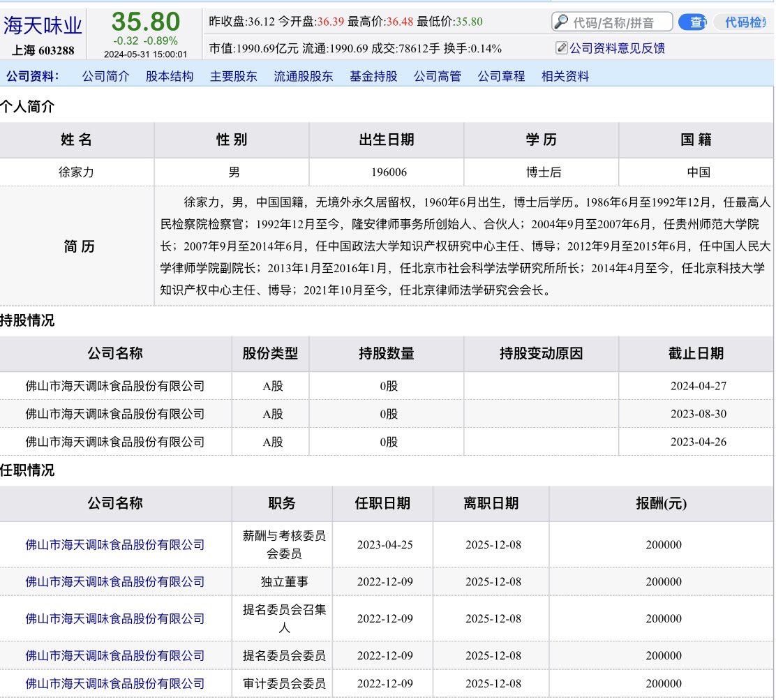Image resolution: width=776 pixels, height=700 pixels.
Task: Click the 上海 603288 stock code
Action: (43, 50)
